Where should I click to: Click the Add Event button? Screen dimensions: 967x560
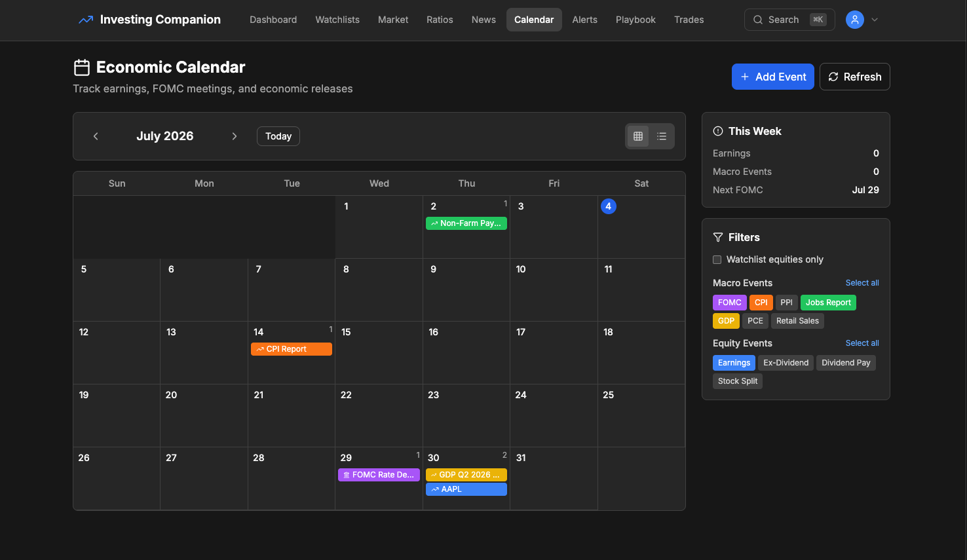click(773, 77)
